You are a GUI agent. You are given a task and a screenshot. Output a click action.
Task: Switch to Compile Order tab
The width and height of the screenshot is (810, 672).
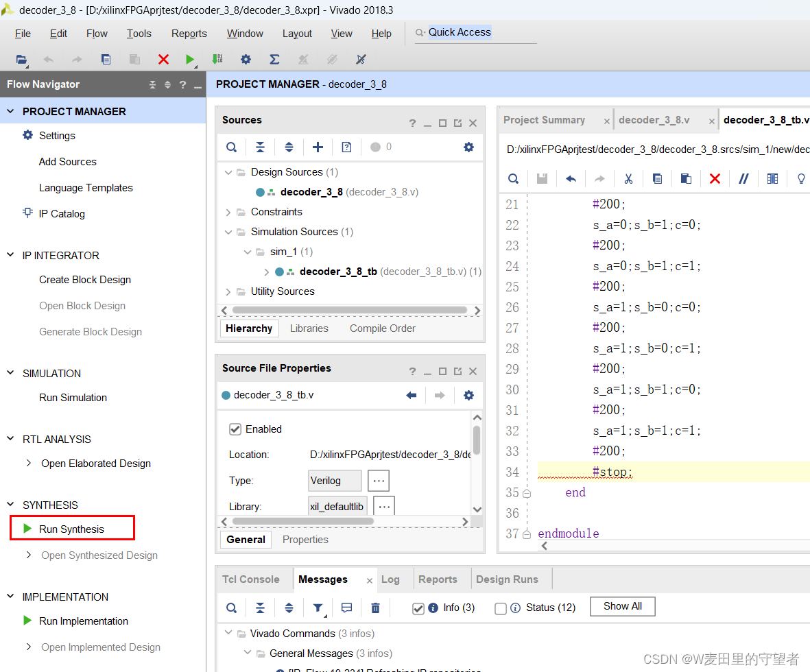pyautogui.click(x=383, y=328)
